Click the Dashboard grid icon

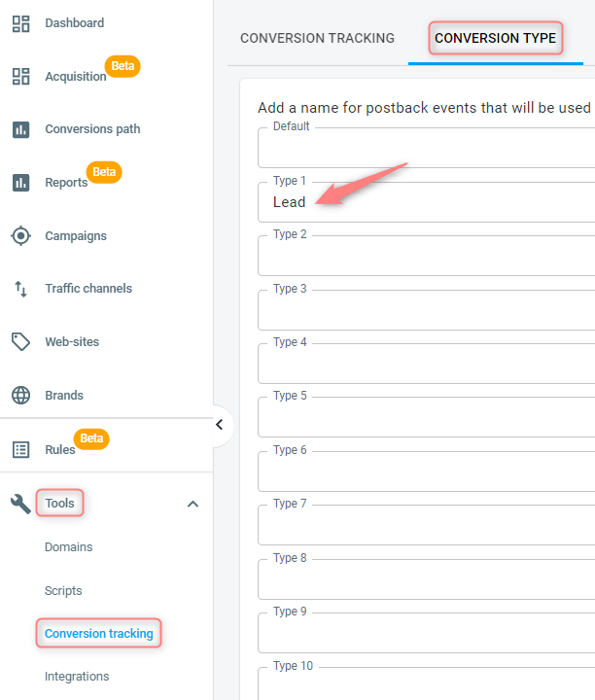point(20,23)
